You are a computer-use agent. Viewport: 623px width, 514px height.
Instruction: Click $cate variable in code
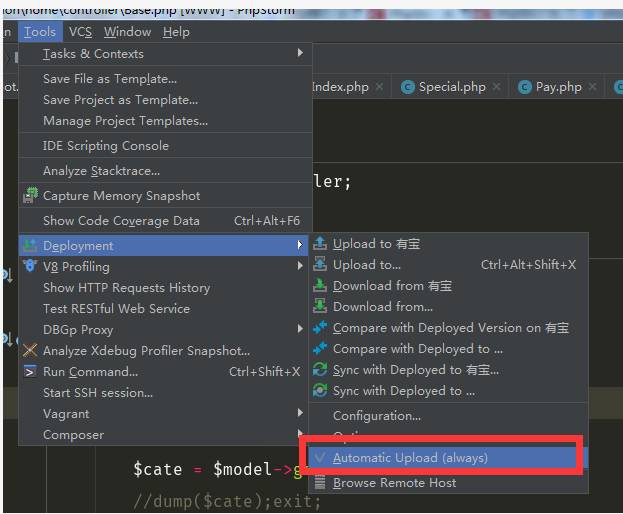(x=158, y=469)
